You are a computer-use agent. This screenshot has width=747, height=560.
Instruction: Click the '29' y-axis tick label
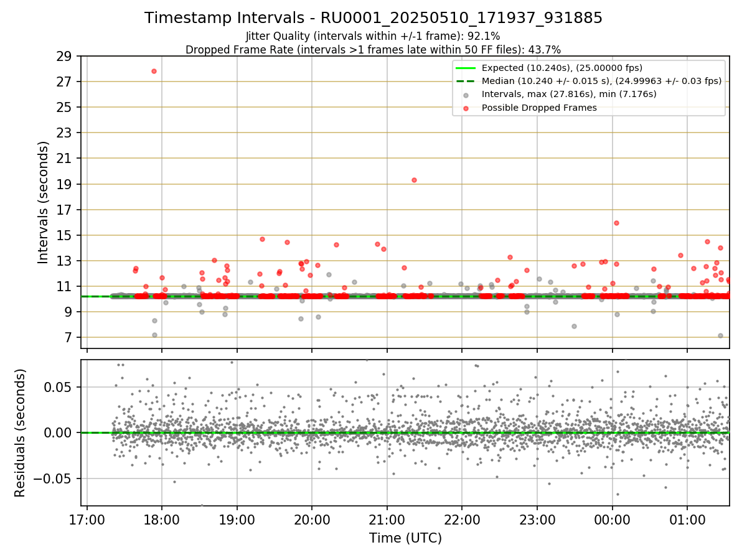coord(65,57)
